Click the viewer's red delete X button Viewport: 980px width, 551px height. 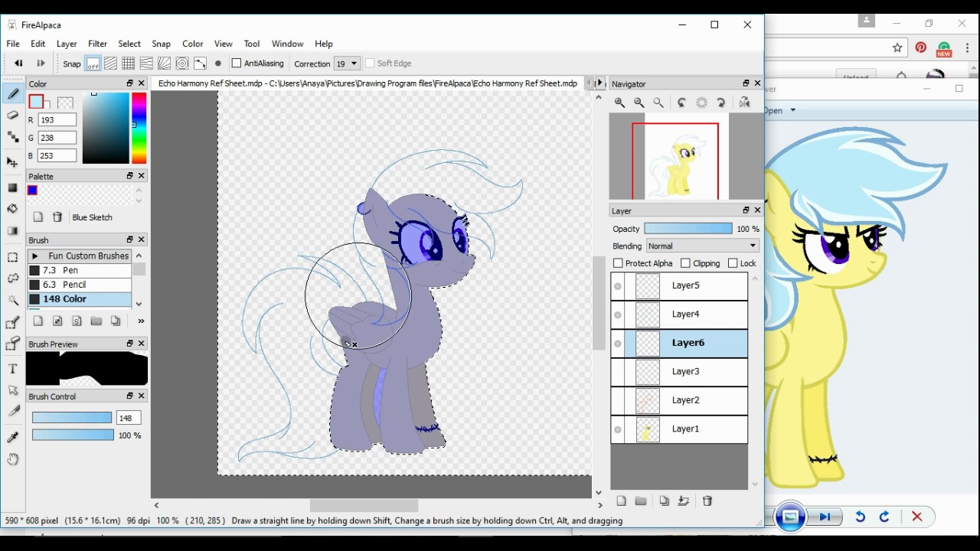tap(917, 517)
